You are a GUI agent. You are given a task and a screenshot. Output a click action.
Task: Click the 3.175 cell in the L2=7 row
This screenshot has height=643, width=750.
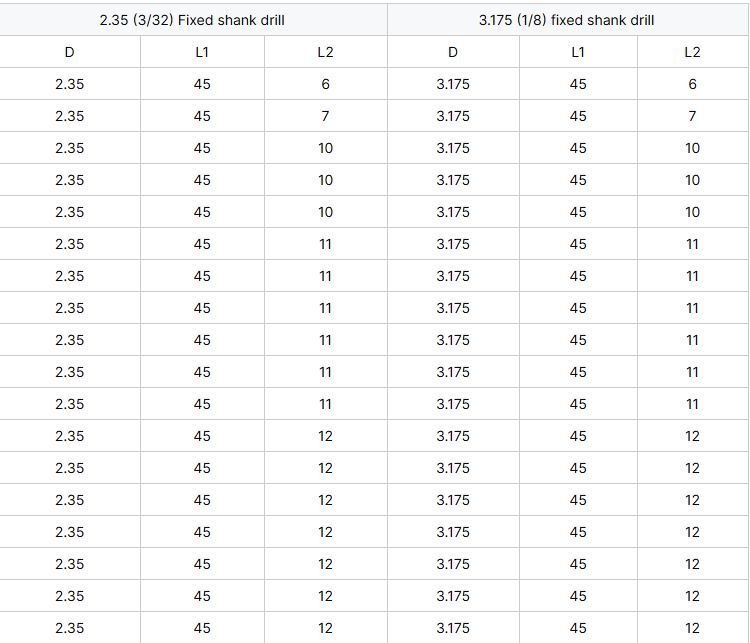[x=453, y=116]
